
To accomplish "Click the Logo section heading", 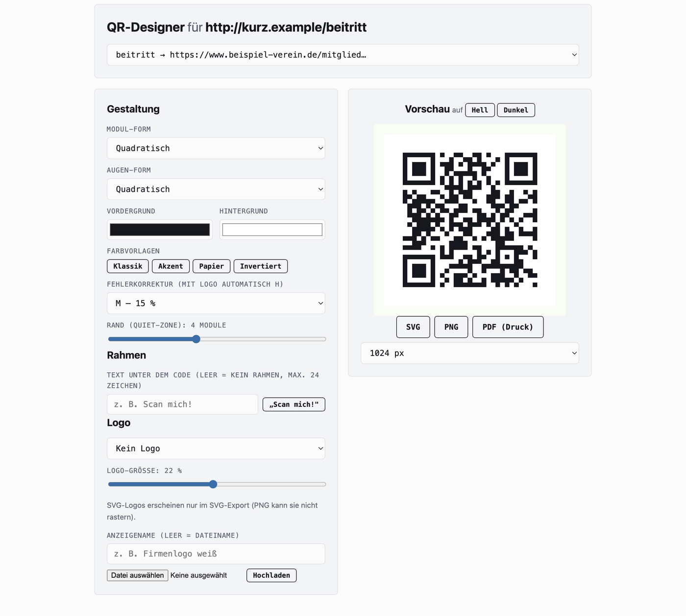I will pos(119,423).
